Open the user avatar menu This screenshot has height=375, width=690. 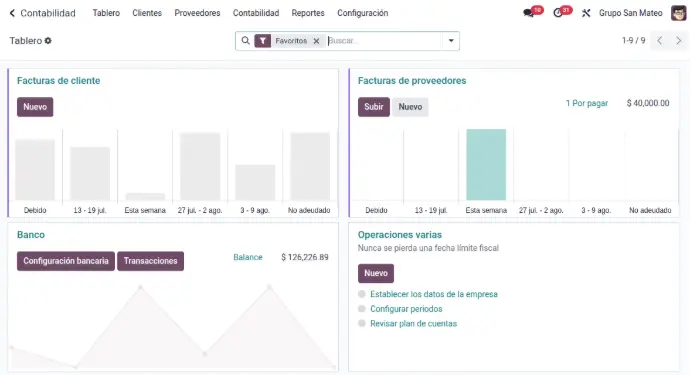pos(679,13)
